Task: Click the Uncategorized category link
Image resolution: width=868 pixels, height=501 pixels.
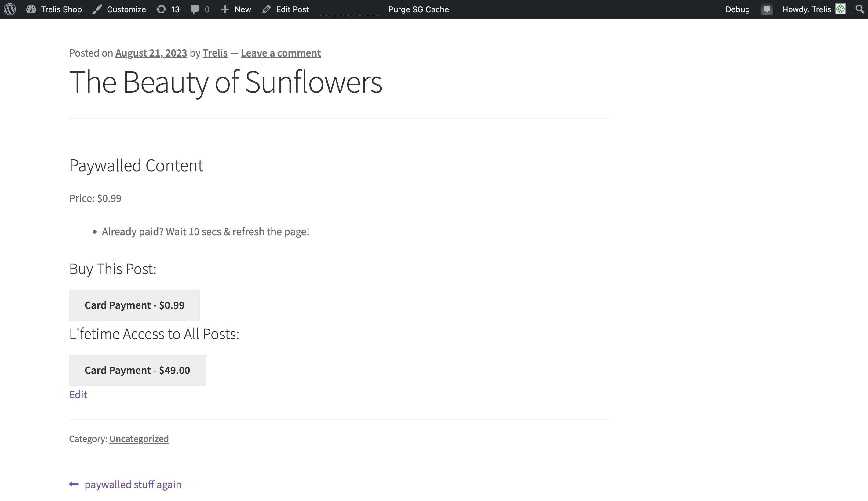Action: pos(139,438)
